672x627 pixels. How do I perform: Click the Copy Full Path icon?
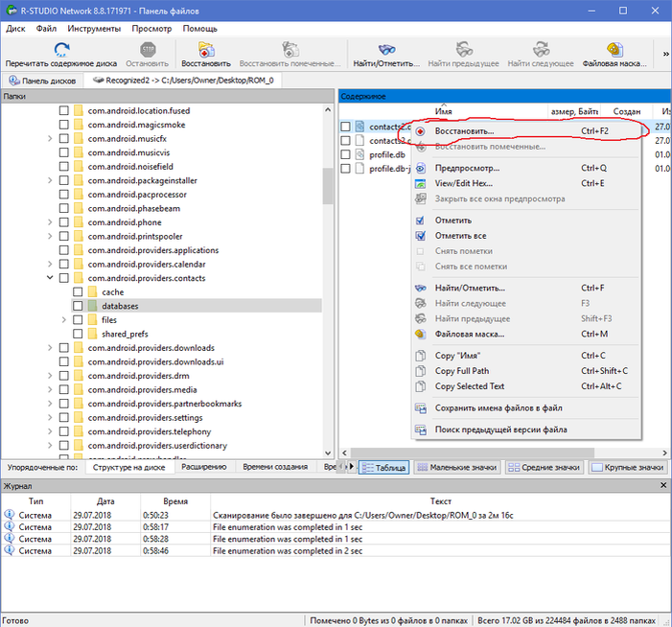(421, 371)
